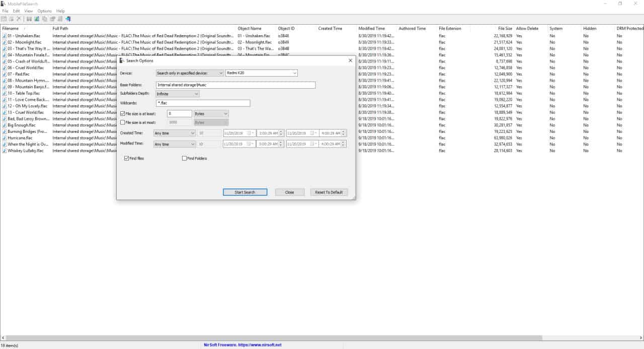Viewport: 644px width, 349px height.
Task: Click the green folder toolbar icon
Action: 36,18
